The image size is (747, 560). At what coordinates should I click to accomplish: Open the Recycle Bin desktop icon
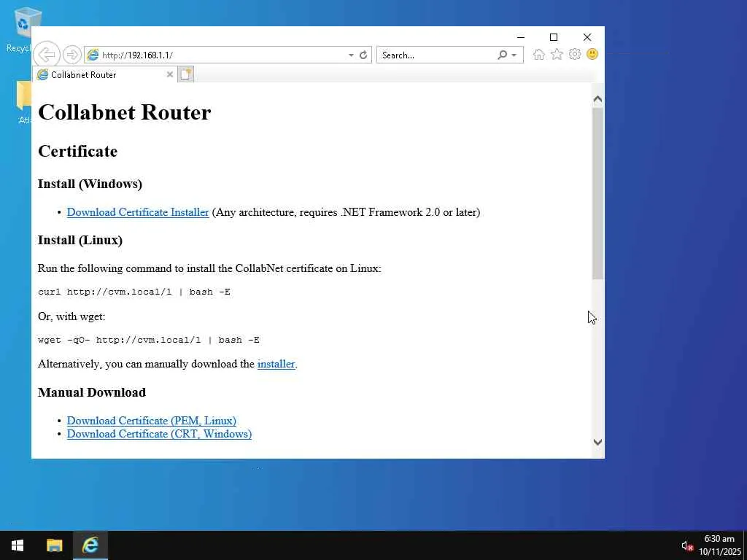21,29
